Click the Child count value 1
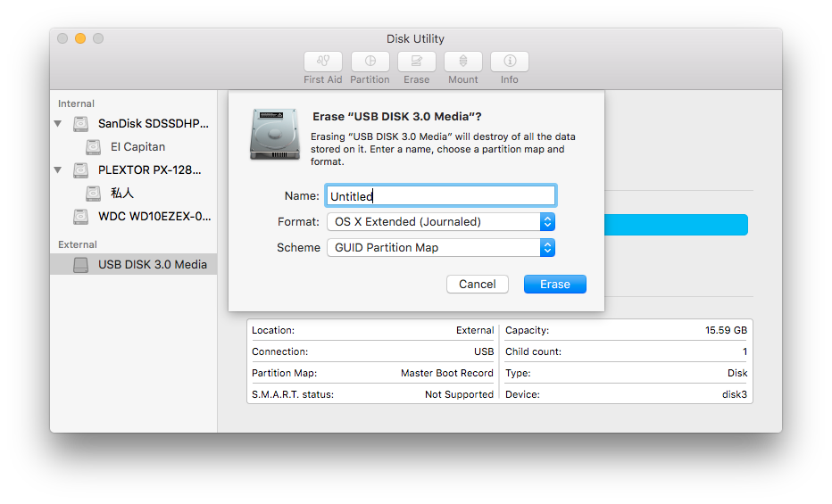Viewport: 832px width, 504px height. pyautogui.click(x=745, y=351)
